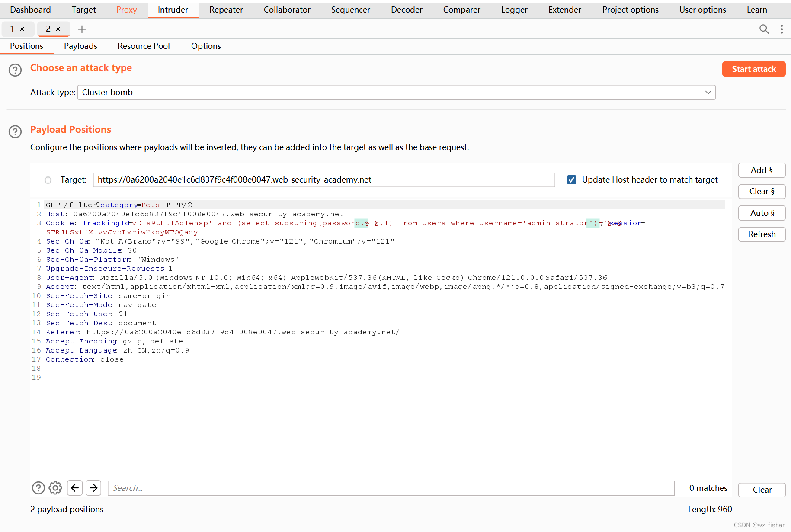This screenshot has width=791, height=532.
Task: Switch to the Decoder tab
Action: [406, 10]
